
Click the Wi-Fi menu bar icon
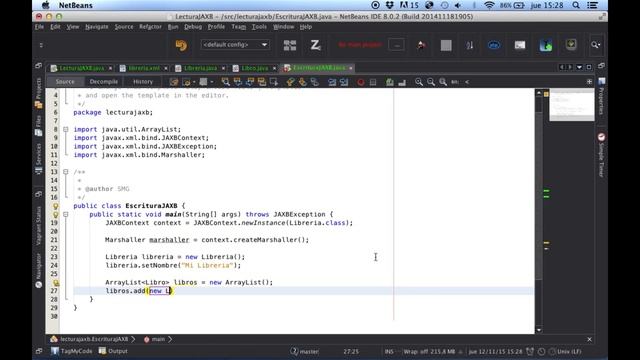click(489, 5)
